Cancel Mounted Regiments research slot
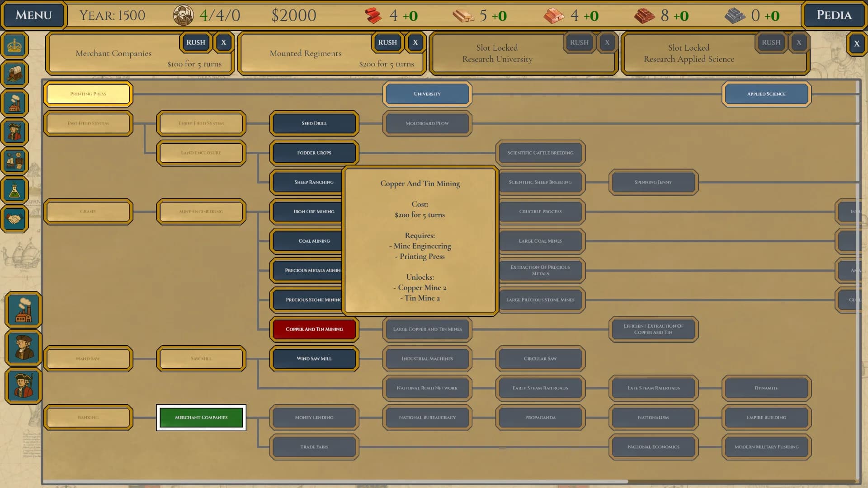The width and height of the screenshot is (868, 488). click(x=415, y=42)
